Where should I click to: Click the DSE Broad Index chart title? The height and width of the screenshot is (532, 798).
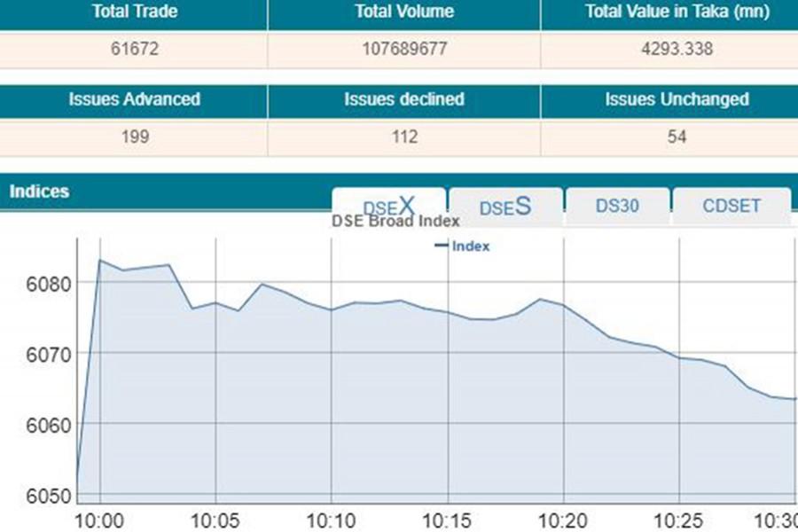coord(395,222)
